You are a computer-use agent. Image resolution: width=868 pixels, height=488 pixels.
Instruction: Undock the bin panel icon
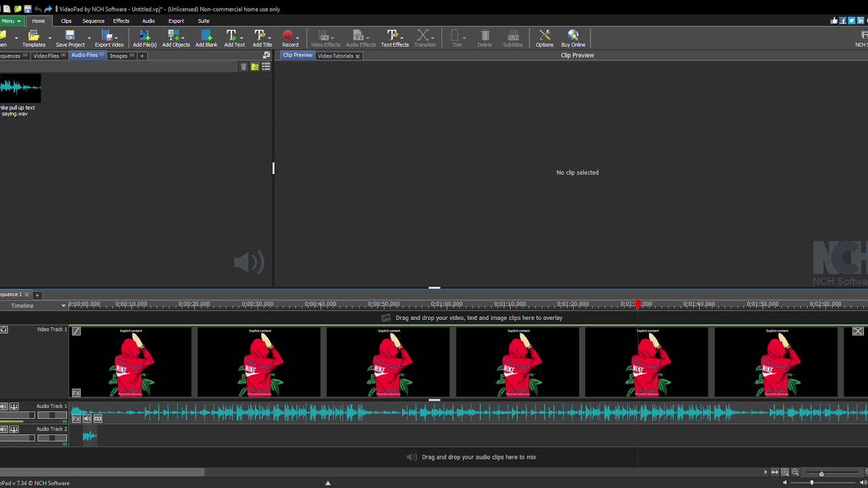click(267, 56)
